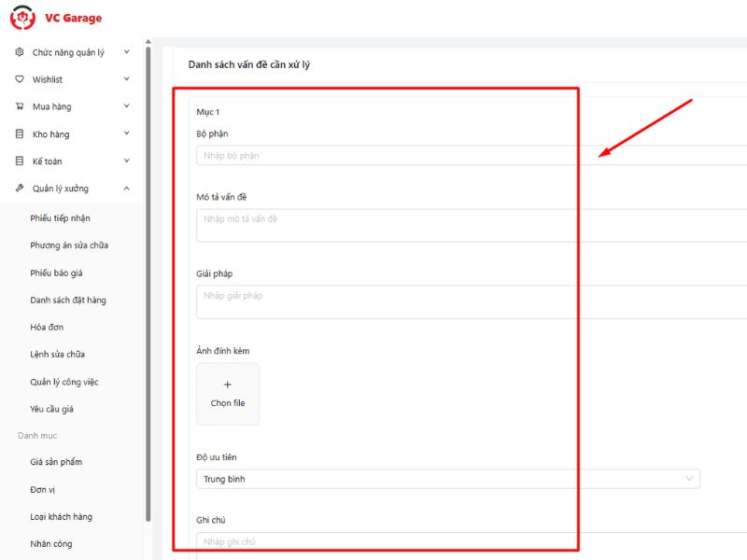The image size is (747, 560).
Task: Expand the Chức năng quản lý chevron
Action: [127, 52]
